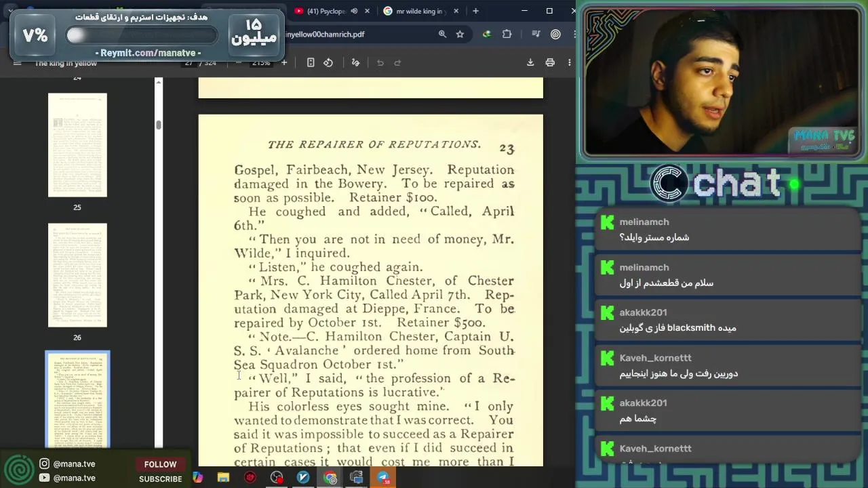This screenshot has height=488, width=868.
Task: Rotate the PDF counterclockwise
Action: (328, 62)
